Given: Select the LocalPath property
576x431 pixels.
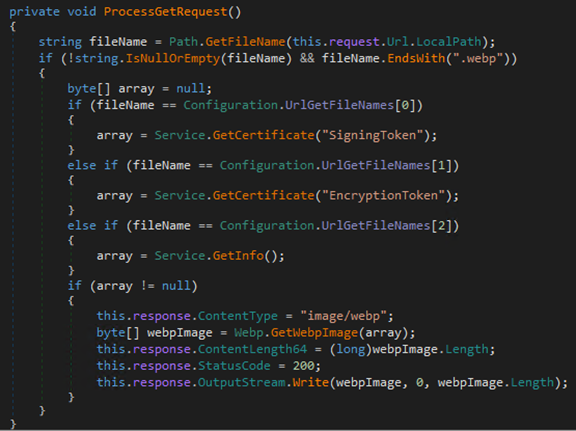Looking at the screenshot, I should click(449, 42).
